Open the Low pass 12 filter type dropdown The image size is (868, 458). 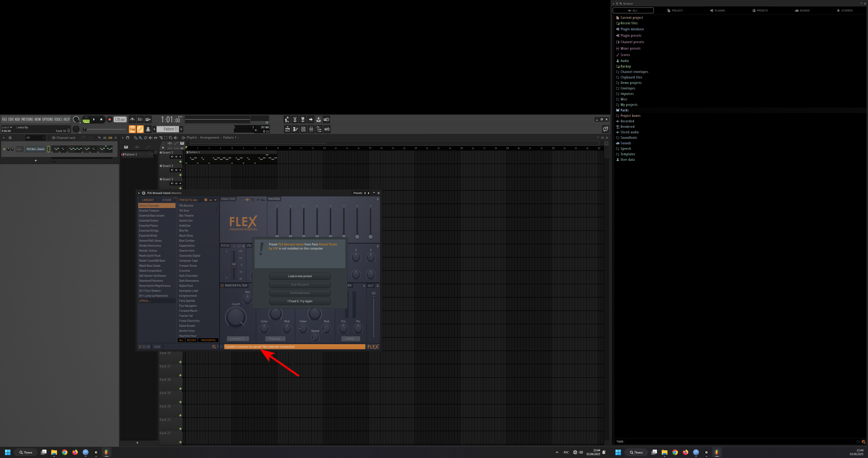click(238, 339)
